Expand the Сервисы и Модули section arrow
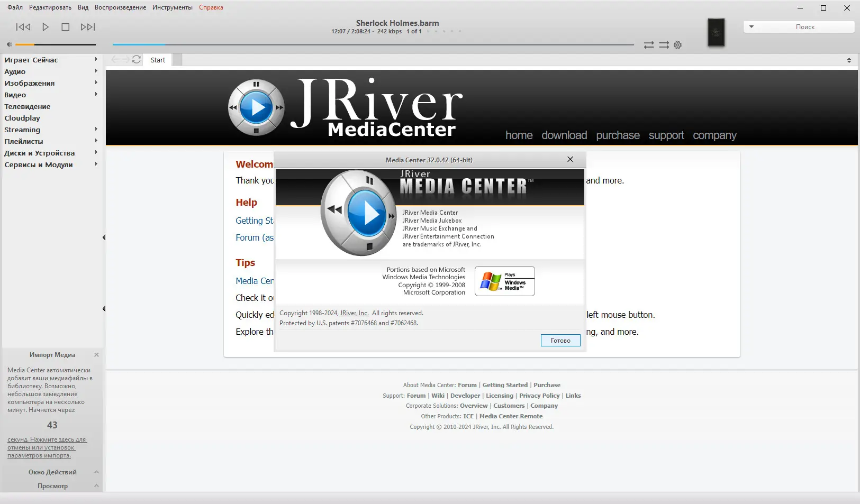This screenshot has width=860, height=504. coord(96,164)
